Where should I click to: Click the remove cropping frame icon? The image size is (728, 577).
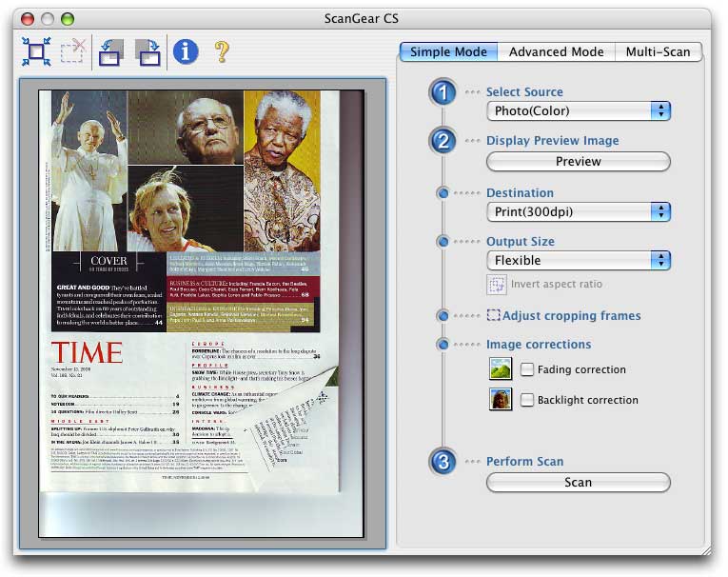click(72, 51)
